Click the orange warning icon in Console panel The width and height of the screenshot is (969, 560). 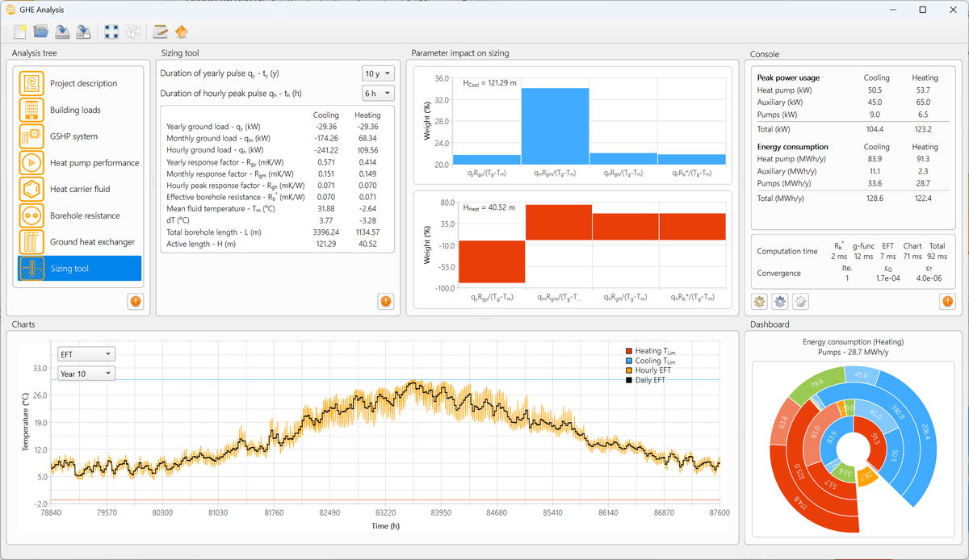(947, 302)
